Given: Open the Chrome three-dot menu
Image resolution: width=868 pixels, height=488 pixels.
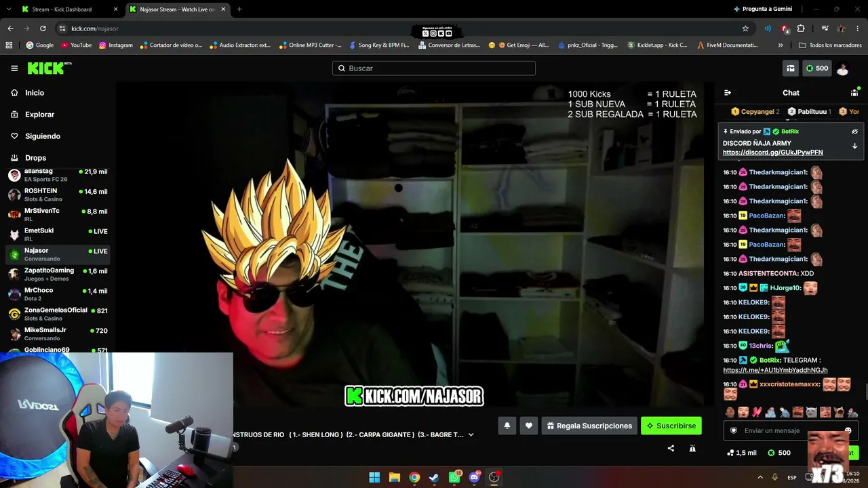Looking at the screenshot, I should point(858,28).
